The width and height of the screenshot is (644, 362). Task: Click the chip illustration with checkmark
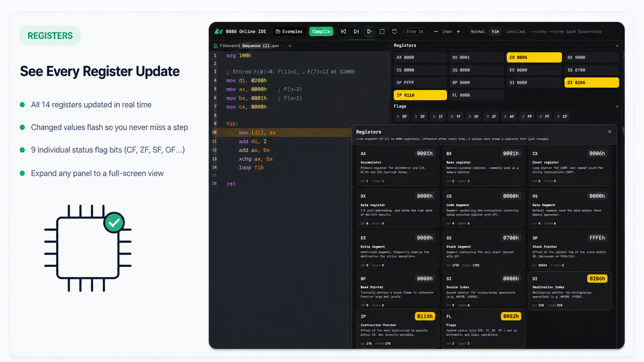tap(88, 248)
